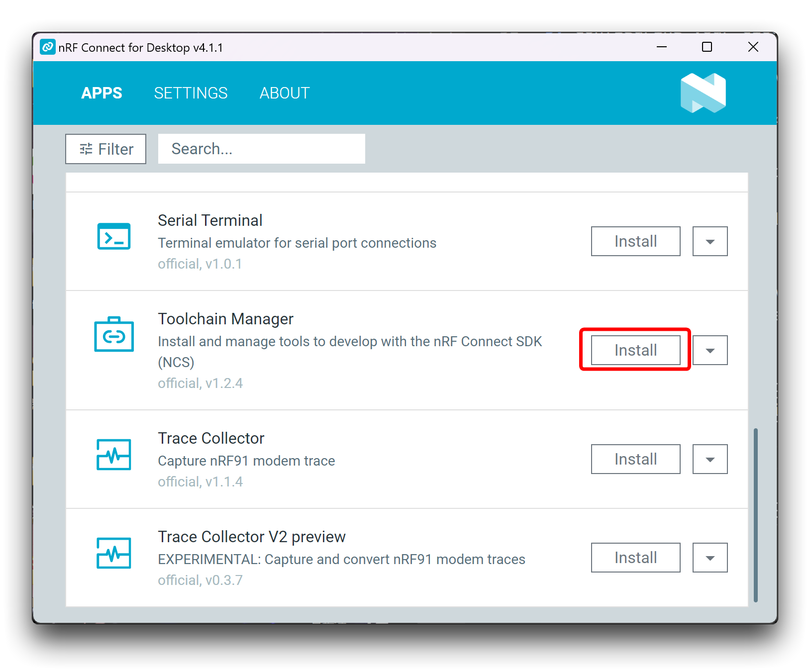Click version text 'official, v1.0.1'

(x=200, y=264)
